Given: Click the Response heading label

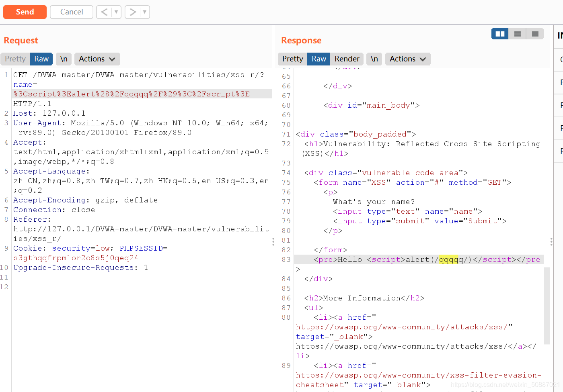Looking at the screenshot, I should (301, 41).
